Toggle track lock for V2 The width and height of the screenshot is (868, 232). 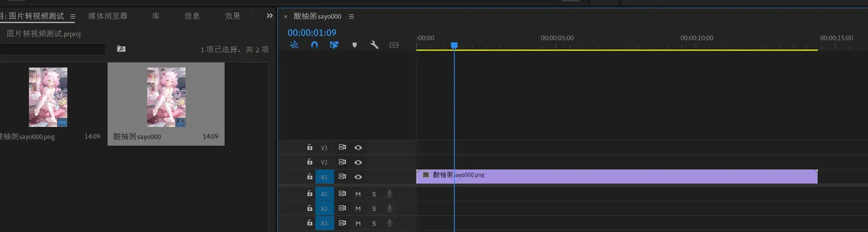point(310,162)
